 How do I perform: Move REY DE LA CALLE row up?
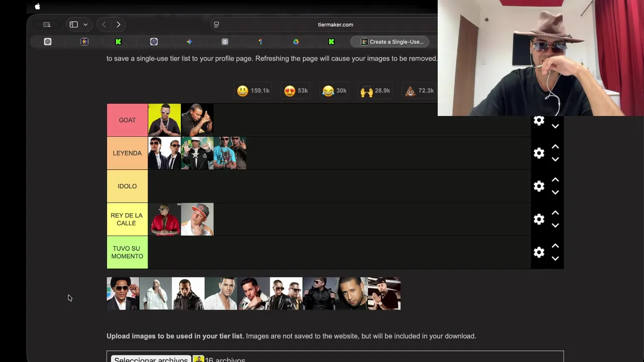pos(555,213)
